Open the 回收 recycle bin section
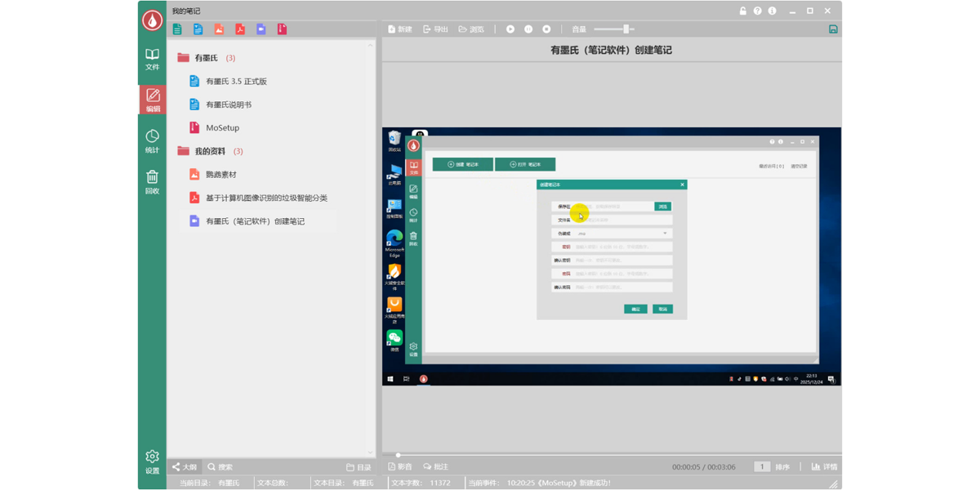This screenshot has height=490, width=980. pos(152,182)
